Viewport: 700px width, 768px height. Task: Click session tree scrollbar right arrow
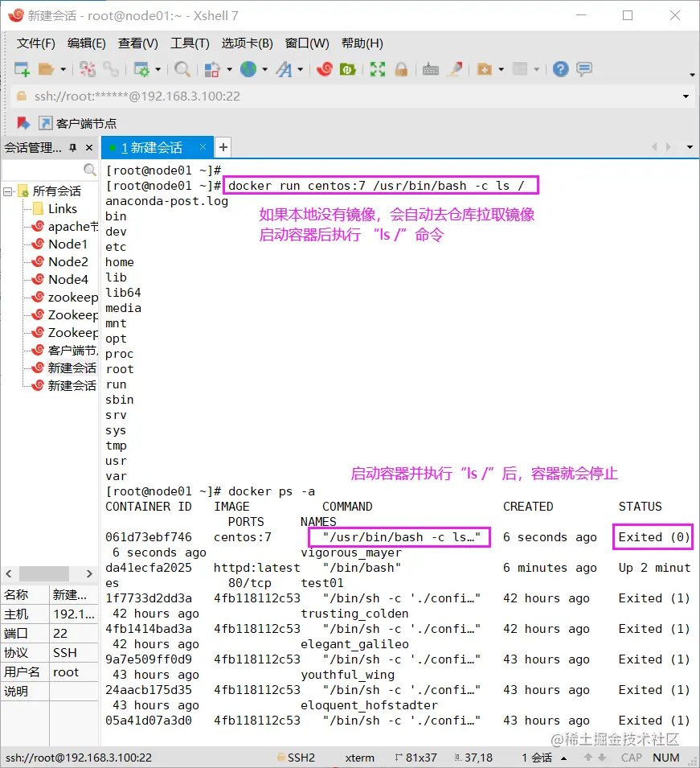coord(89,573)
